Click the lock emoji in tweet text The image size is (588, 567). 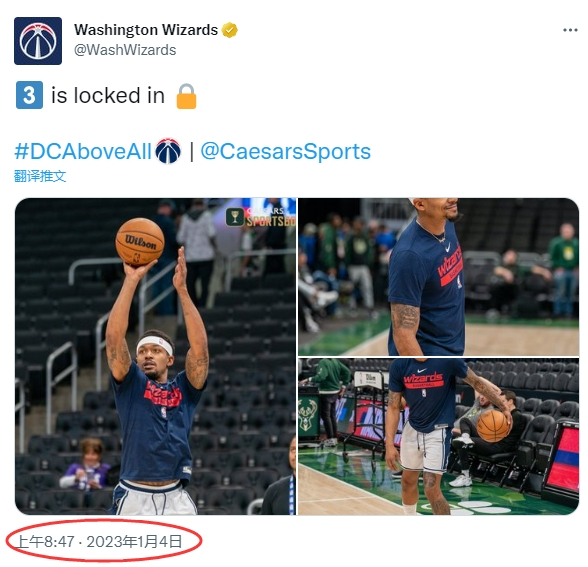[186, 96]
